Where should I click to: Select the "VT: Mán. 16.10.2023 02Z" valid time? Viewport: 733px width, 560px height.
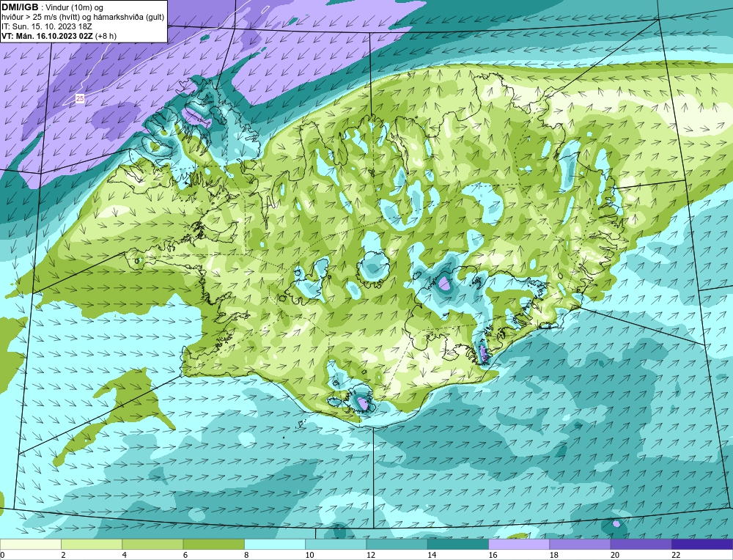click(47, 36)
